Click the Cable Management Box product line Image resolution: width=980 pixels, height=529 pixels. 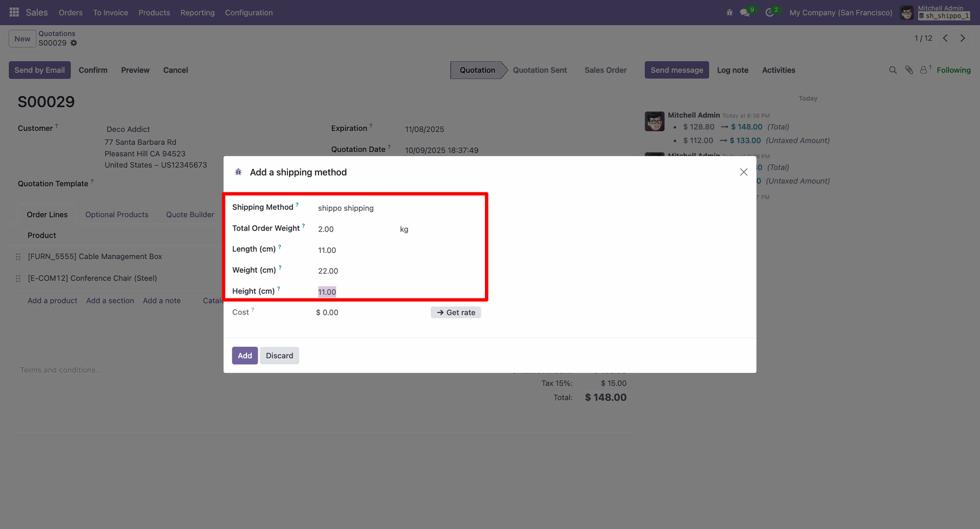click(x=95, y=257)
